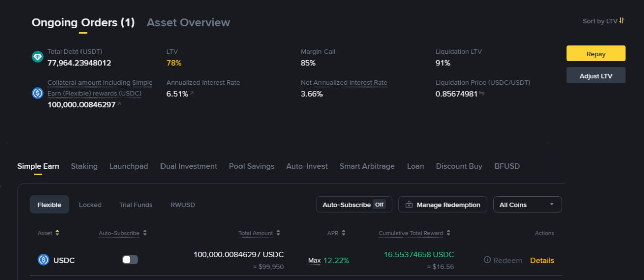Sort by the Total Amount column

coord(260,233)
